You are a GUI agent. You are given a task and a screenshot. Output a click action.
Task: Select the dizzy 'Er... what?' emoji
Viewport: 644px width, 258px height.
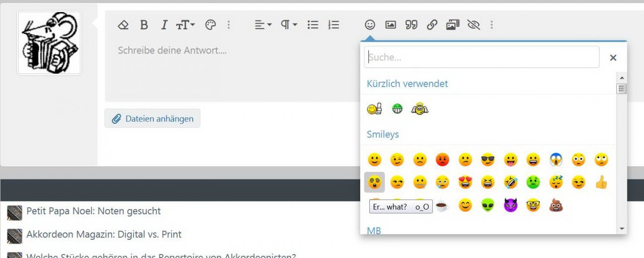tap(374, 182)
